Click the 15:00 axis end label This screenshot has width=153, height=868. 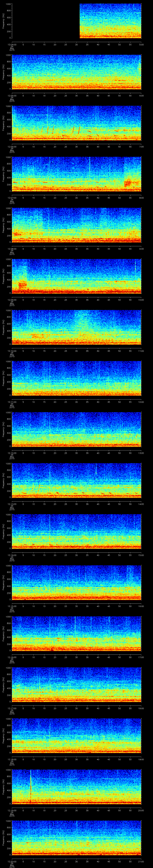click(x=141, y=555)
